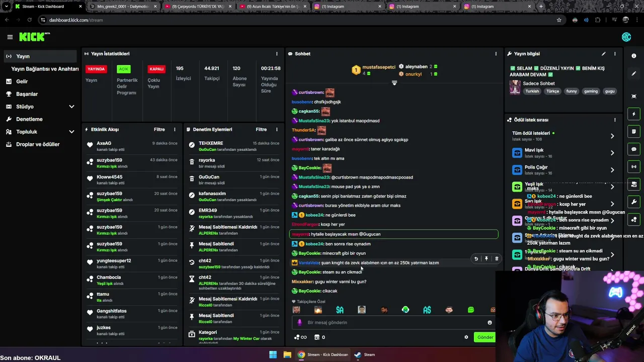Click the channel points infinity icon
The height and width of the screenshot is (362, 644).
(300, 337)
